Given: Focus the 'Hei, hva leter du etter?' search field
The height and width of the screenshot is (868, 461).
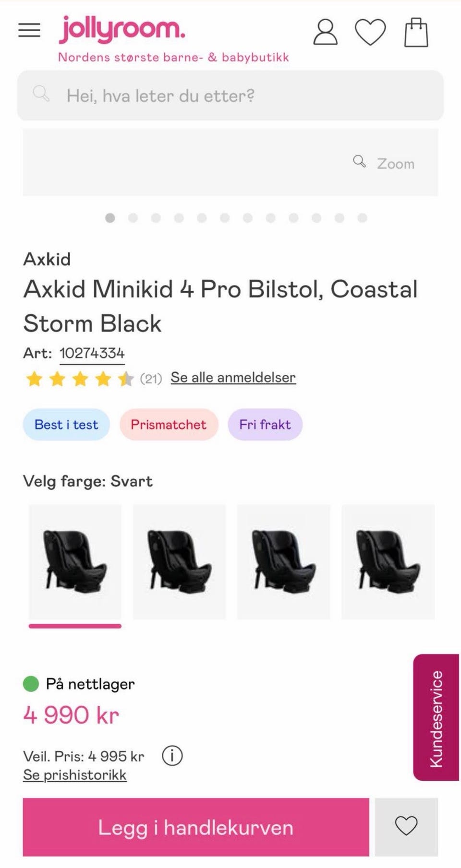Looking at the screenshot, I should (230, 95).
